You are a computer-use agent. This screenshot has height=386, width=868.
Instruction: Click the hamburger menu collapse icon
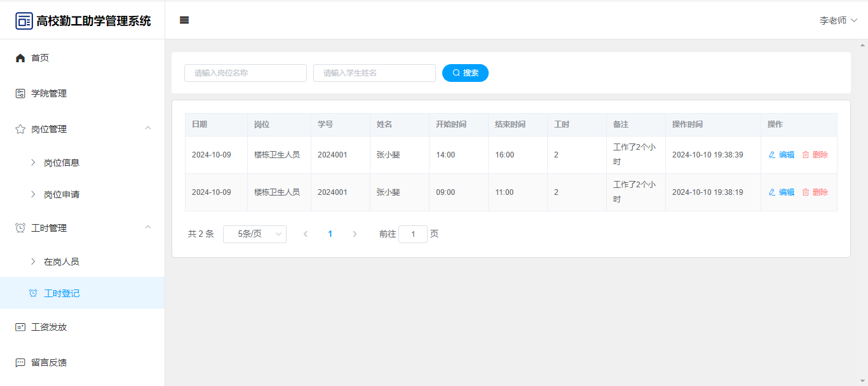coord(184,20)
